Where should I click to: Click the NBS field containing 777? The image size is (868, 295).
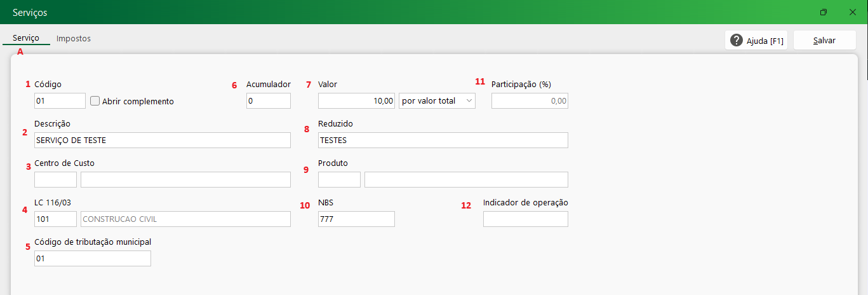coord(356,219)
